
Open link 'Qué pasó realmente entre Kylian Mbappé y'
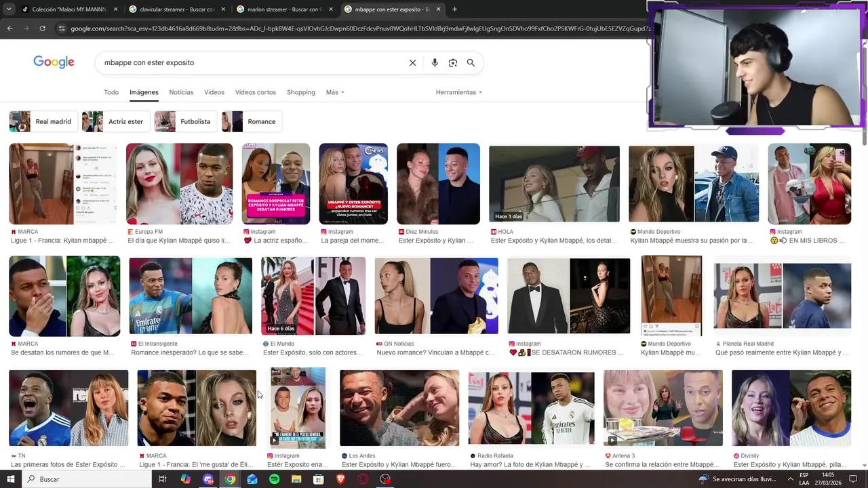(782, 352)
